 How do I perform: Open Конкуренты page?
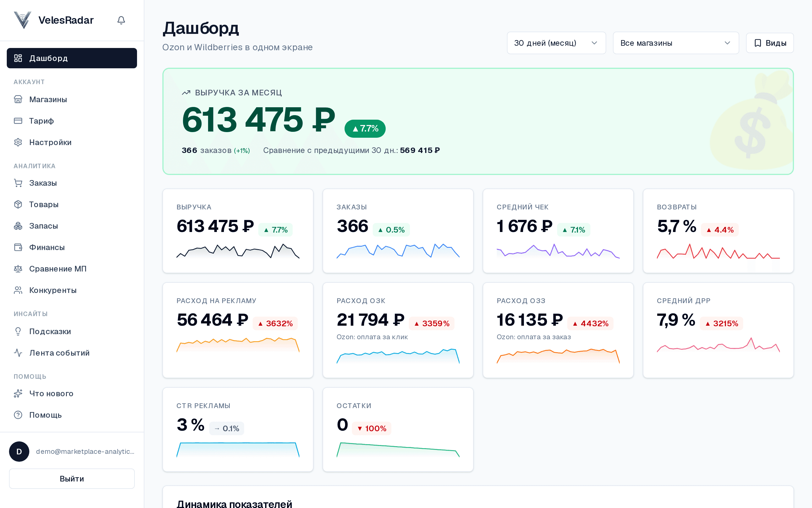[x=72, y=290]
